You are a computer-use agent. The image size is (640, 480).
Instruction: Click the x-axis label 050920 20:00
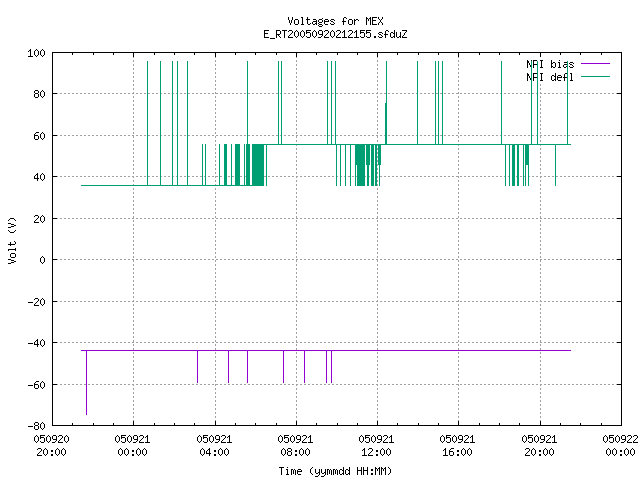(51, 445)
